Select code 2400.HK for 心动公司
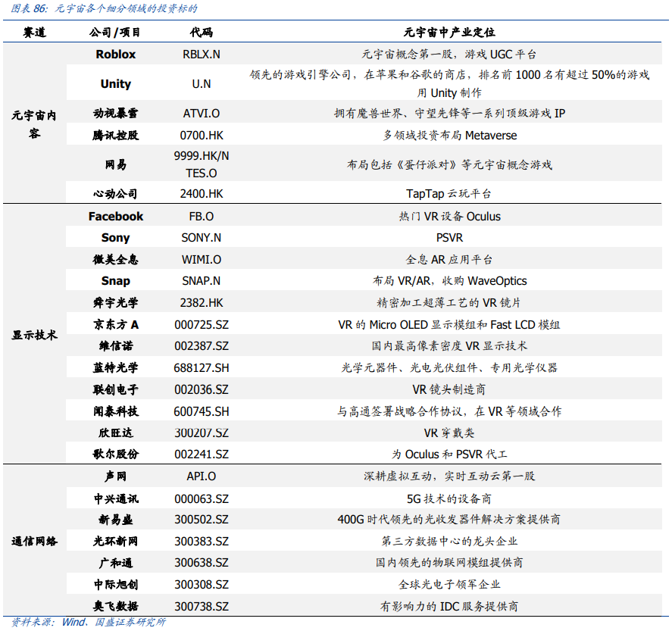The height and width of the screenshot is (631, 672). click(202, 194)
